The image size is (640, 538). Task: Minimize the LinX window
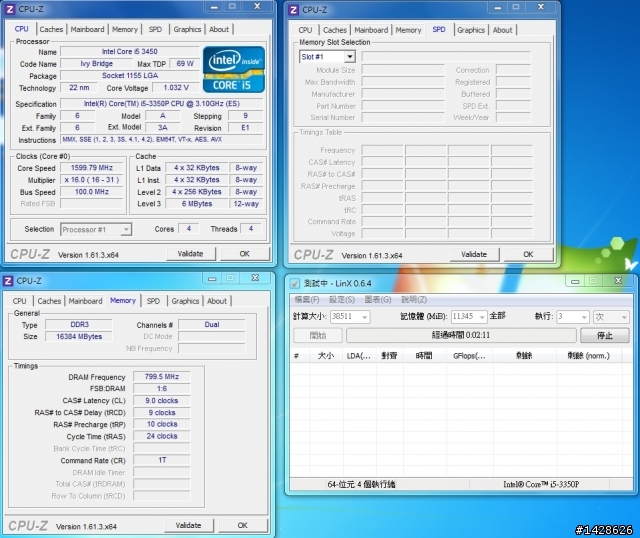(575, 281)
